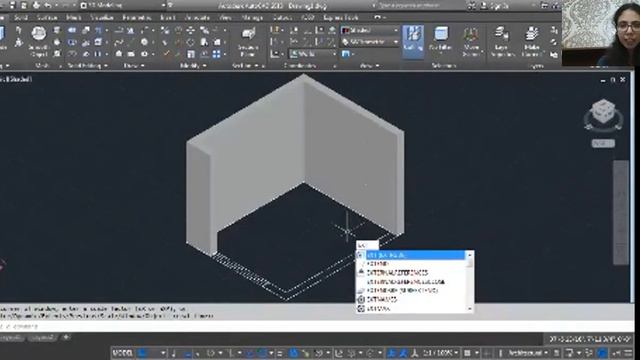This screenshot has width=640, height=360.
Task: Expand the Section panel
Action: pos(245,65)
